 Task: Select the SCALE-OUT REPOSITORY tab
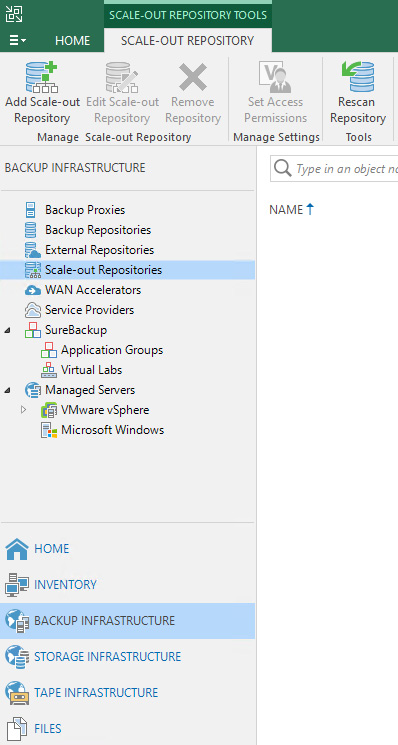tap(188, 41)
